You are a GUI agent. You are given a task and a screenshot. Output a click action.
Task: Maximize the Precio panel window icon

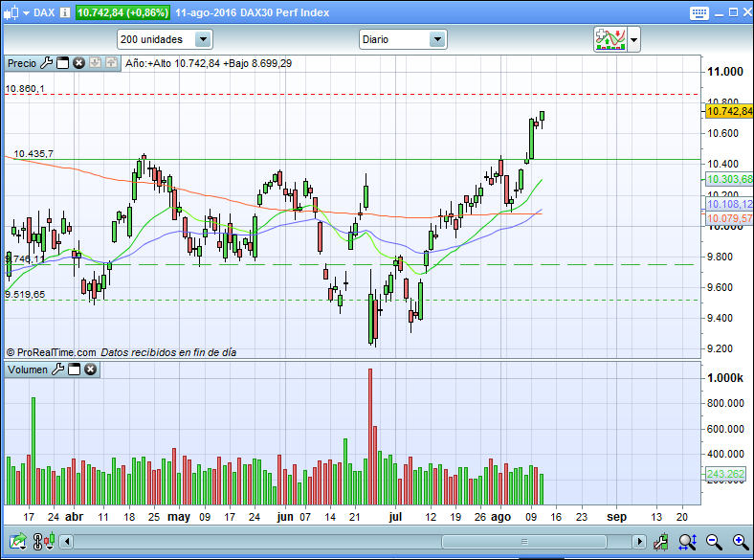click(x=63, y=63)
